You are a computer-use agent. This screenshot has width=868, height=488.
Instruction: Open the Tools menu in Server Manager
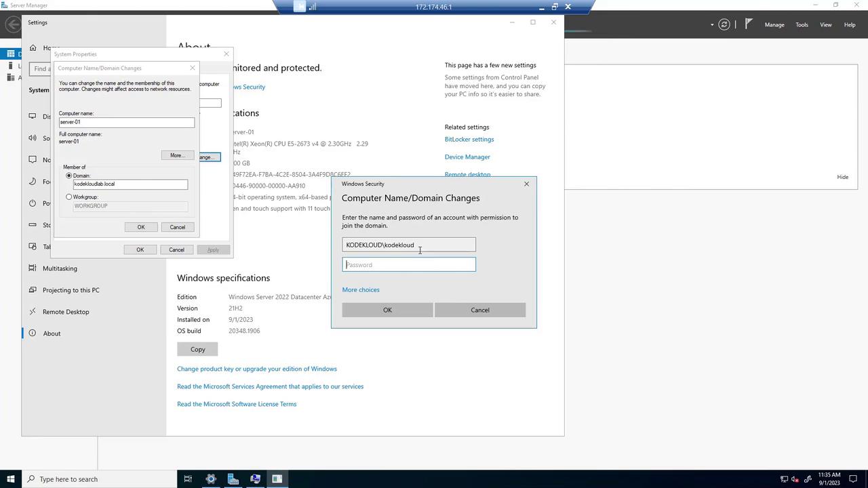point(802,25)
